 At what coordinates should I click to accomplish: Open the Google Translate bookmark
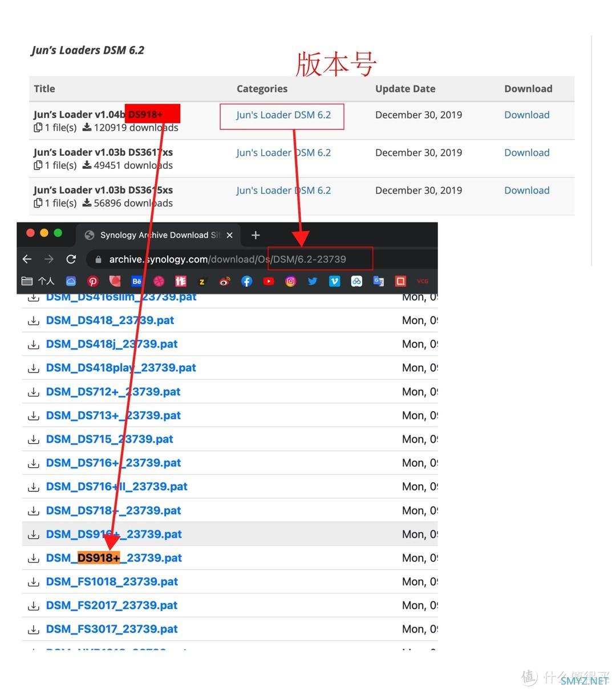click(379, 281)
